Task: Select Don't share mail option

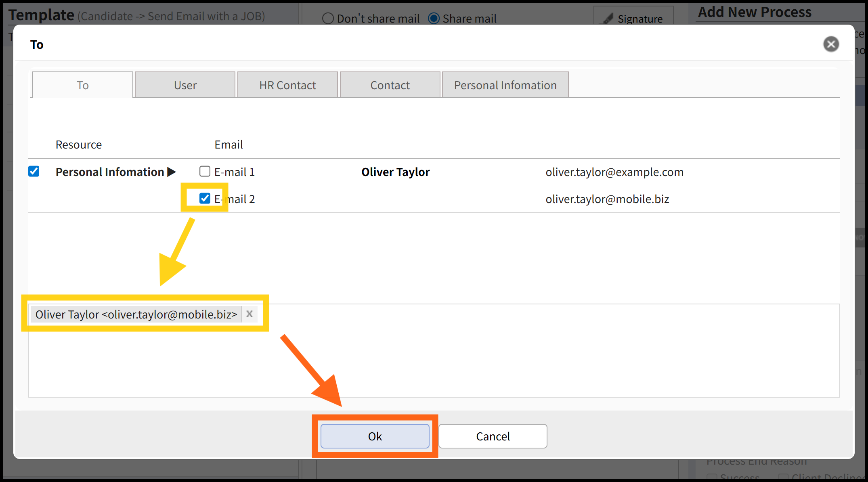Action: tap(328, 19)
